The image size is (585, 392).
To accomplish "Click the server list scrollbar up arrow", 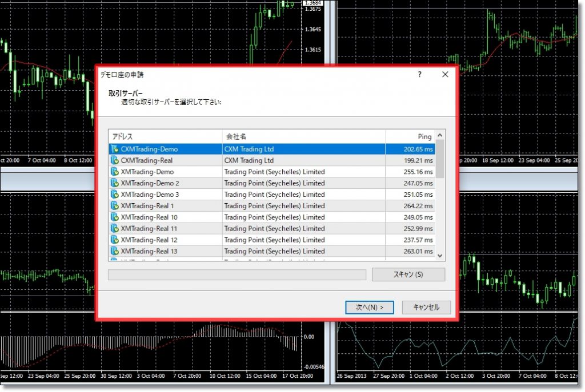I will (x=440, y=135).
